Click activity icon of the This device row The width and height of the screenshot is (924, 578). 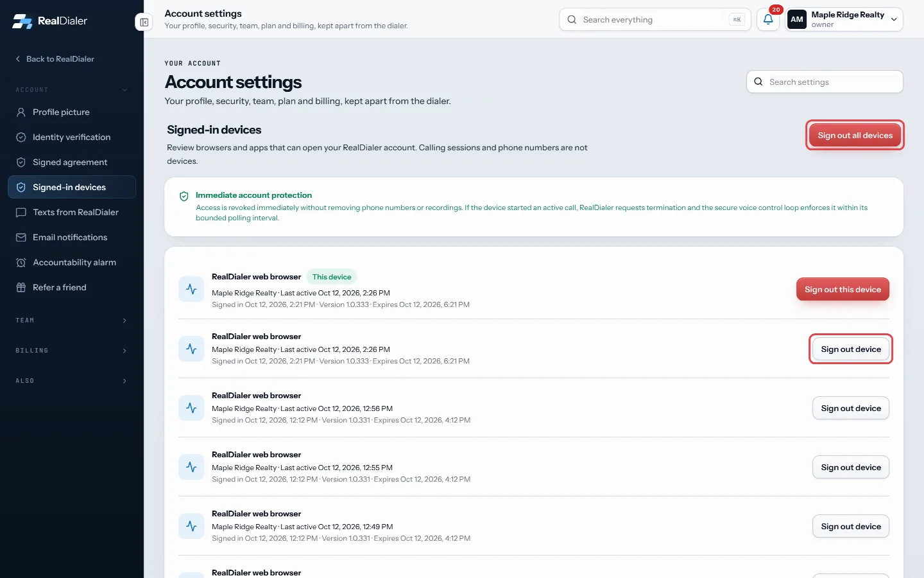(191, 290)
